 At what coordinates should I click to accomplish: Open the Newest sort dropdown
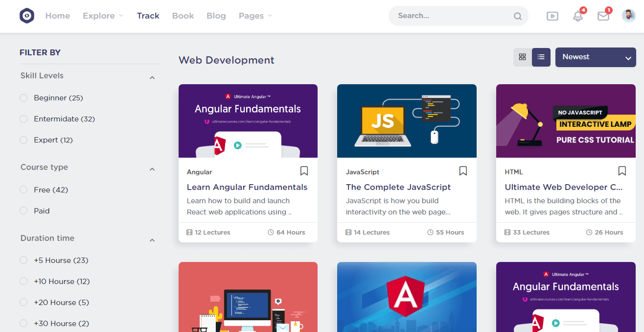[x=595, y=57]
